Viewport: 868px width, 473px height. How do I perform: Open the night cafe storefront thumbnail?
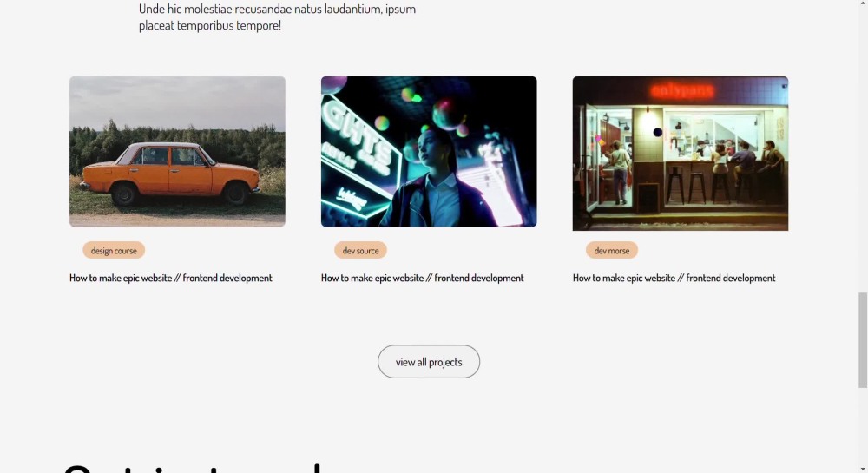click(x=681, y=154)
